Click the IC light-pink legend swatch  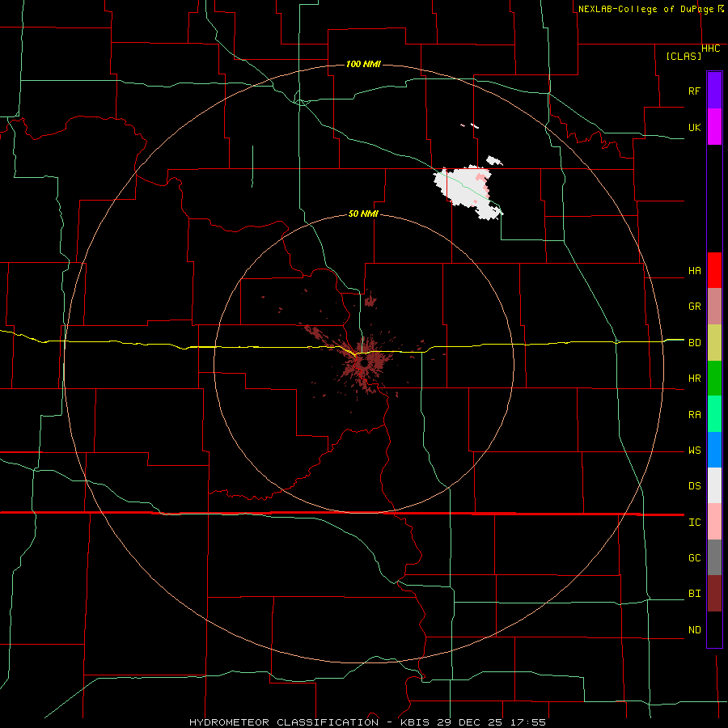point(714,522)
